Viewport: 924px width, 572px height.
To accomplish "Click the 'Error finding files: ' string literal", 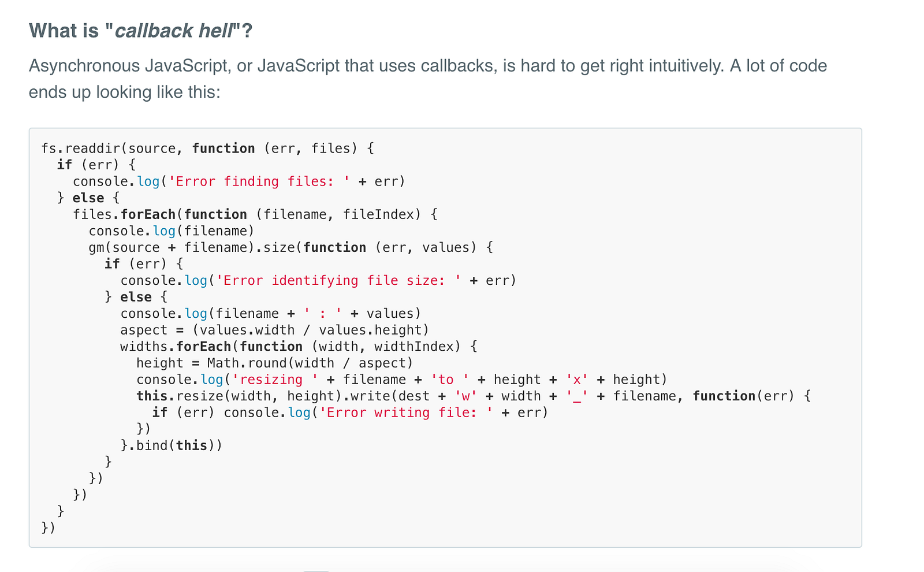I will pyautogui.click(x=259, y=181).
